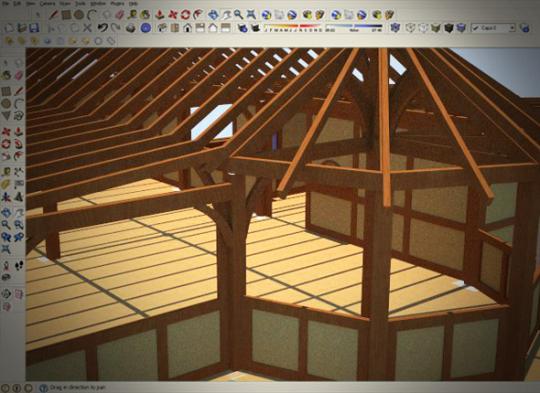Select the 3D Text tool in left palette
Viewport: 540px width, 393px height.
pyautogui.click(x=19, y=197)
